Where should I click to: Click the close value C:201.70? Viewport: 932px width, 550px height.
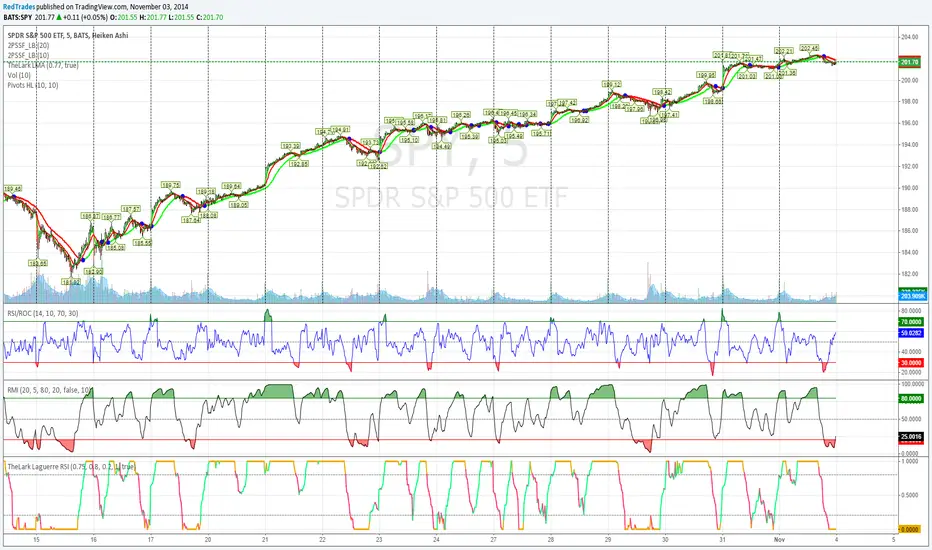point(210,17)
